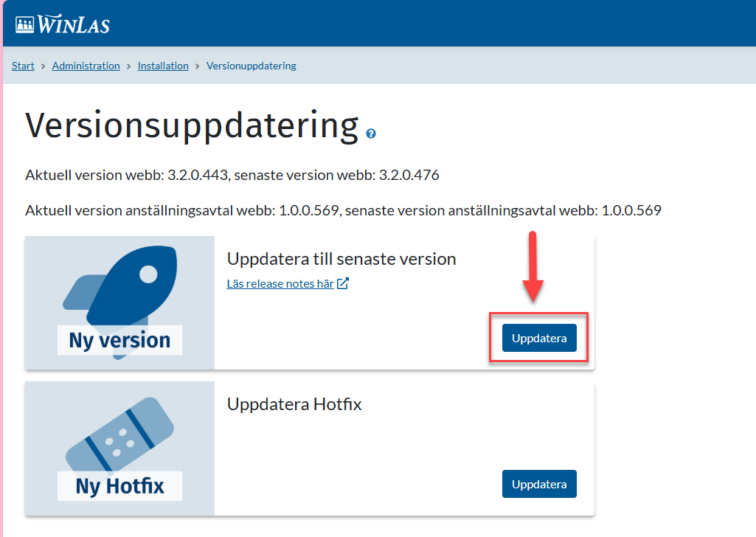Open 'Läs release notes här' link
Image resolution: width=756 pixels, height=537 pixels.
point(280,283)
